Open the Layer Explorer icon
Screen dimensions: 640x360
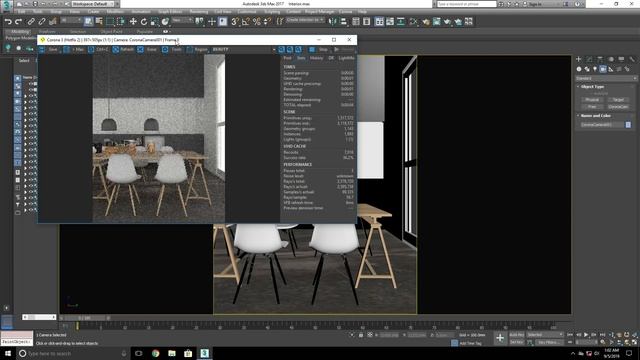coord(367,21)
